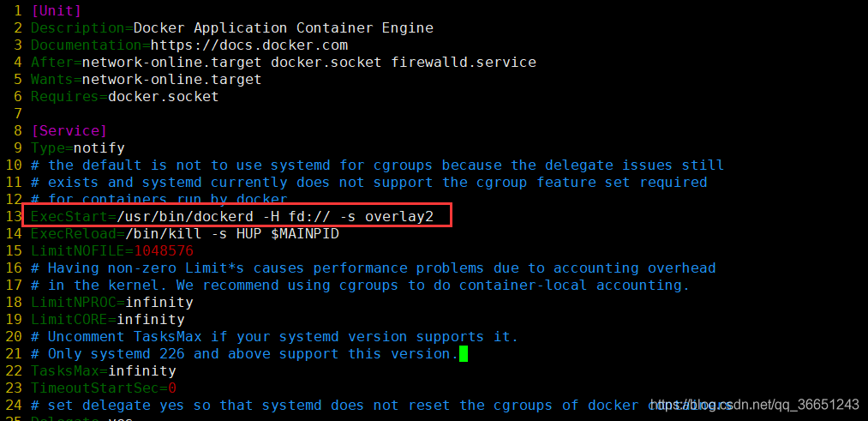Click LimitNPROC=infinity line
The width and height of the screenshot is (868, 421).
point(112,303)
